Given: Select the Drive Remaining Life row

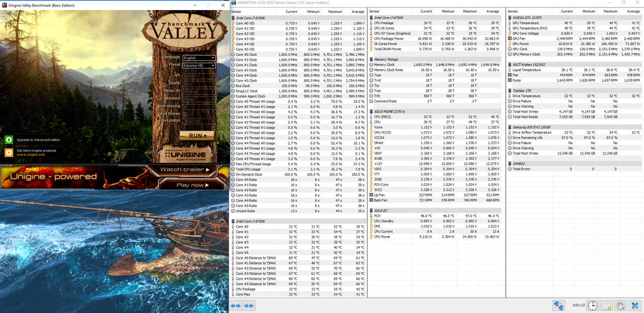Looking at the screenshot, I should pos(574,138).
